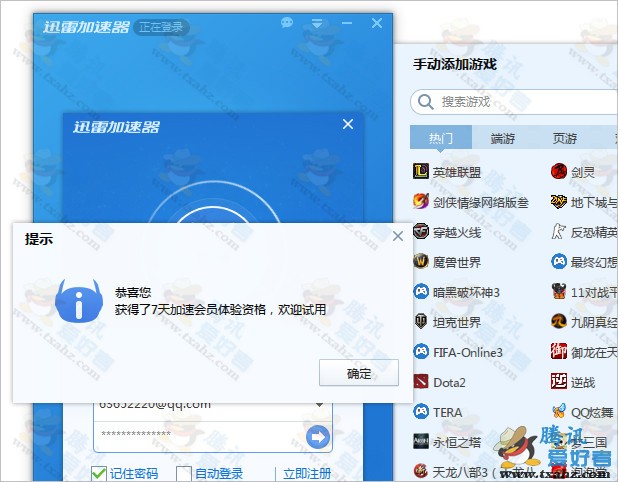
Task: Switch to the 页游 tab
Action: (564, 138)
